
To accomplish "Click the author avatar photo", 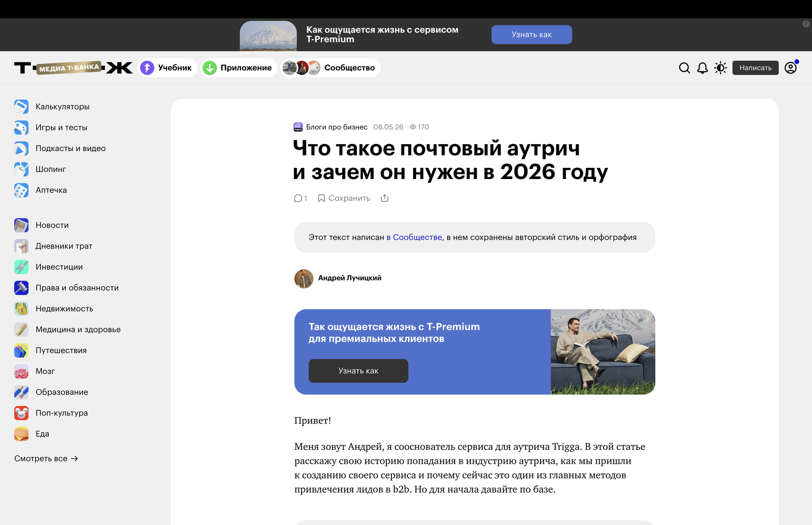I will (x=303, y=278).
